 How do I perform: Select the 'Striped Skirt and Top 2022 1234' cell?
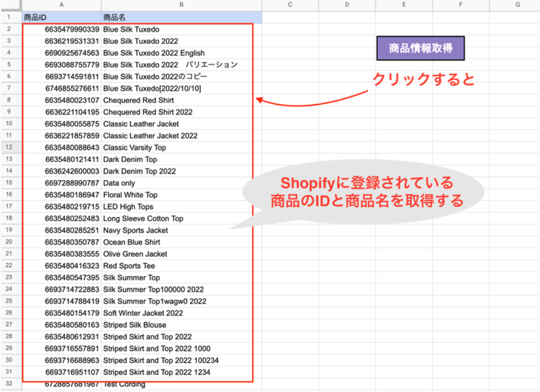pyautogui.click(x=181, y=372)
